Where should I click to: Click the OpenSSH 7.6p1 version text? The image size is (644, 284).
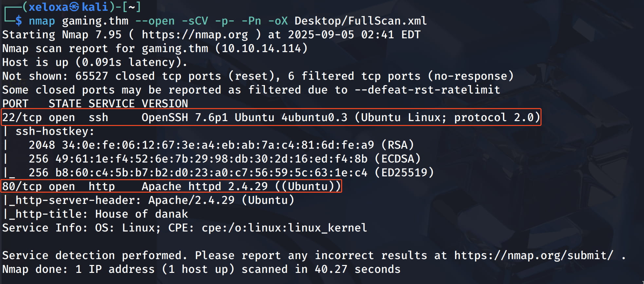point(184,117)
